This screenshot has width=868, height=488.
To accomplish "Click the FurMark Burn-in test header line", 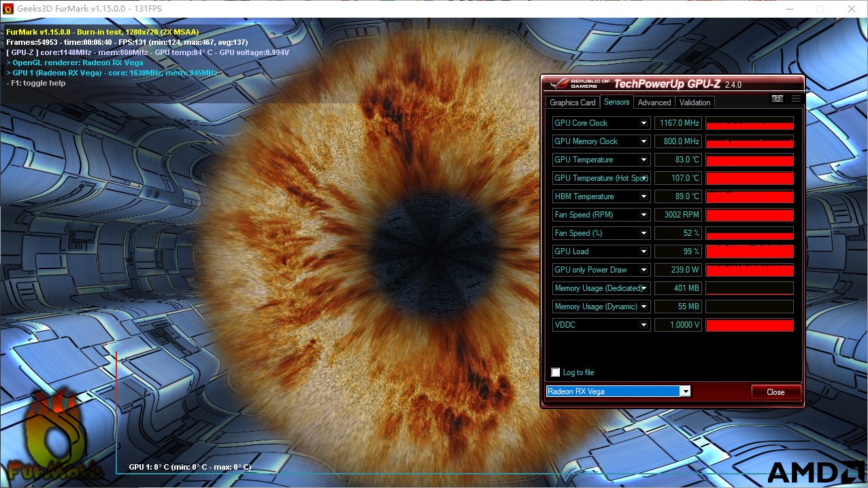I will tap(102, 32).
